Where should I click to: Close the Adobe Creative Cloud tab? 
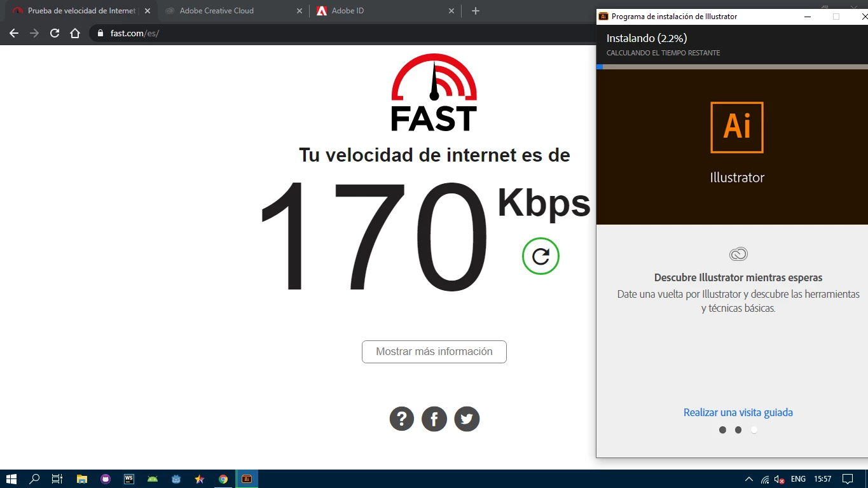pyautogui.click(x=300, y=11)
